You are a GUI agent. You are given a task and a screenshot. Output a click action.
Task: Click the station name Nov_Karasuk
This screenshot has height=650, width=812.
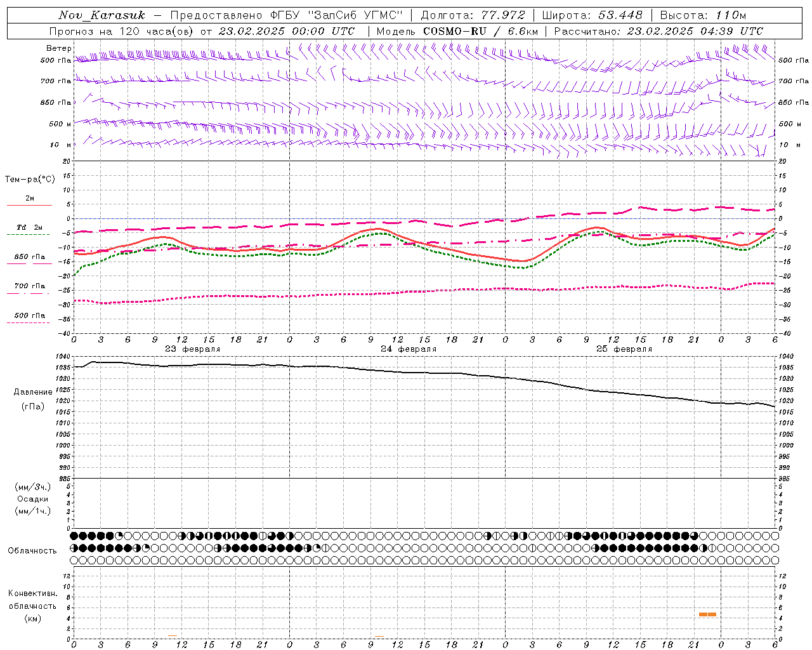pyautogui.click(x=101, y=15)
